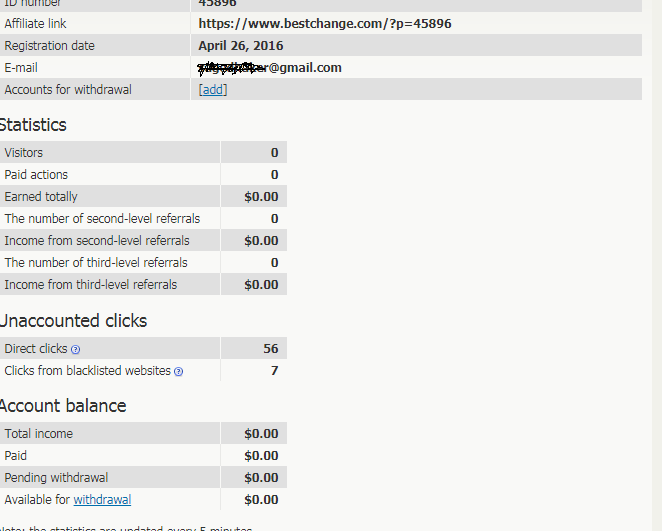The image size is (662, 531).
Task: Click the help icon beside Clicks from blacklisted websites
Action: [x=179, y=372]
